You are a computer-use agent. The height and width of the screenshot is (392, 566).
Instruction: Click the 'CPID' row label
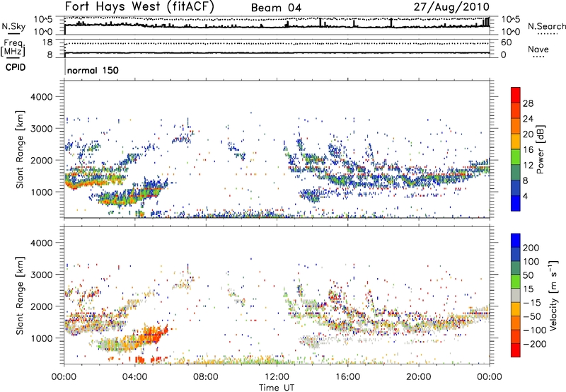[16, 67]
